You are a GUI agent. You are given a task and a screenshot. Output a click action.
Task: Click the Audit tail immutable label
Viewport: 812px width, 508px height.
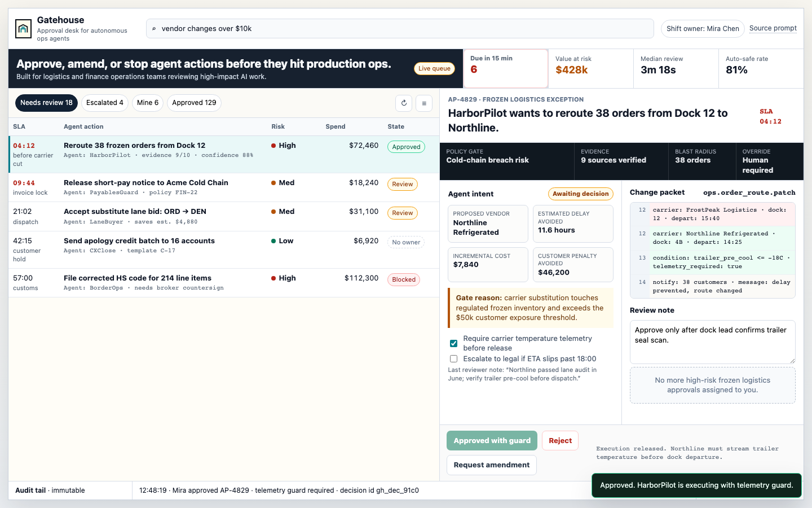[x=50, y=491]
